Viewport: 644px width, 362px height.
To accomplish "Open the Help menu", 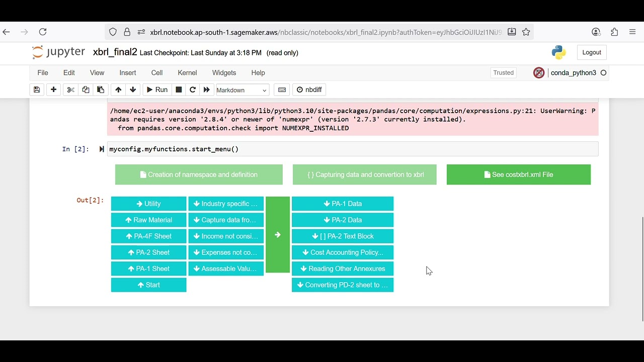I will (258, 73).
